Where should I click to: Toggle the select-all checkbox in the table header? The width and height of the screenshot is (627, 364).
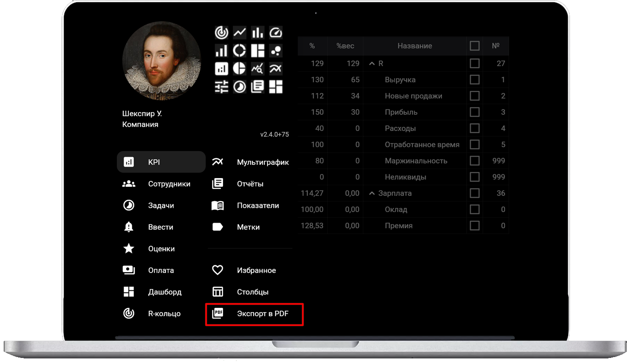pyautogui.click(x=474, y=46)
